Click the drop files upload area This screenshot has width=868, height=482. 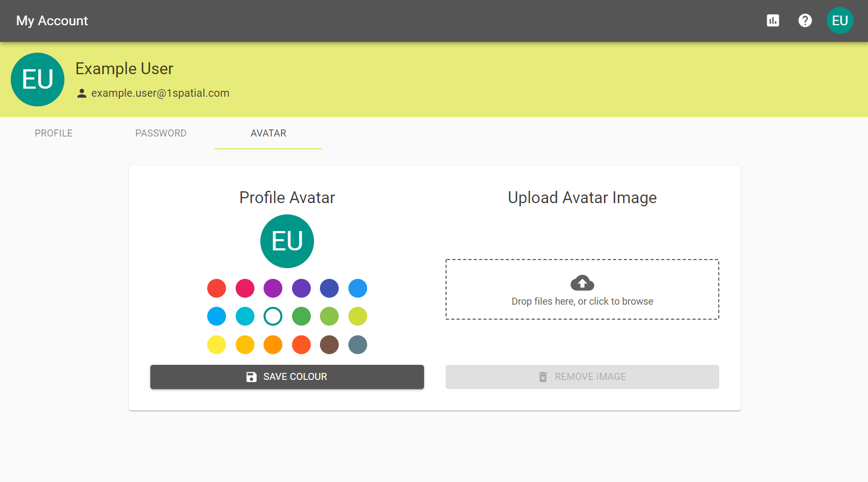[582, 290]
